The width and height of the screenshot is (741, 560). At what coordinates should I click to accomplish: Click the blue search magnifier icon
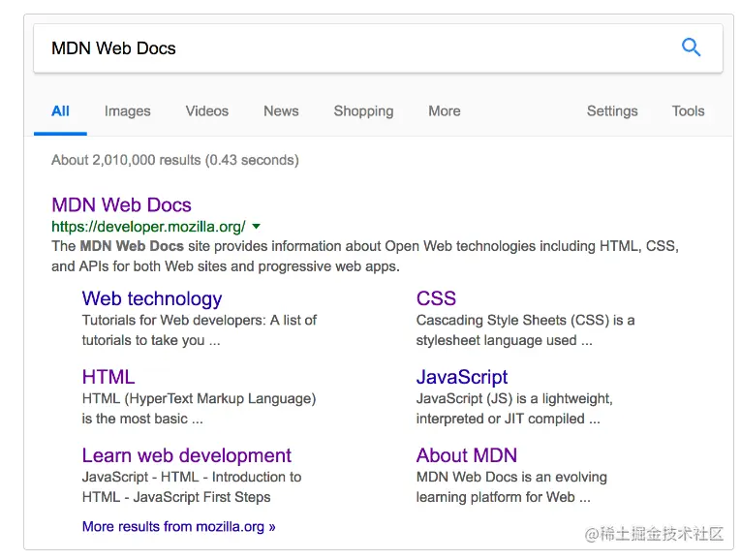pos(691,47)
